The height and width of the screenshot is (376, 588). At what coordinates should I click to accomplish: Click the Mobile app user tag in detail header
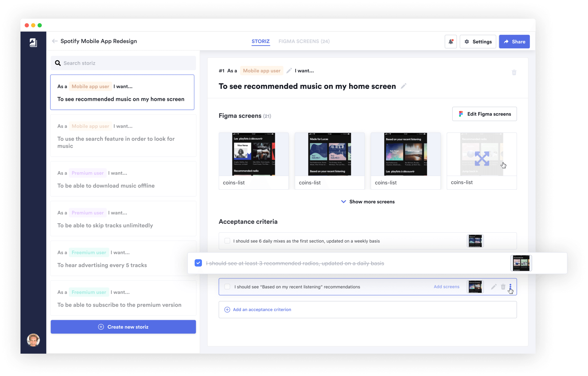coord(262,71)
